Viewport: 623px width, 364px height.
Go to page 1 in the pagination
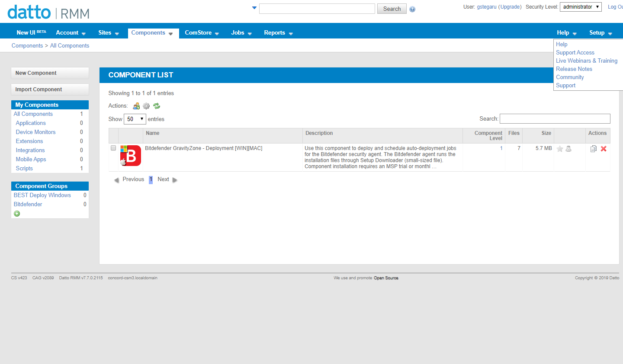151,180
